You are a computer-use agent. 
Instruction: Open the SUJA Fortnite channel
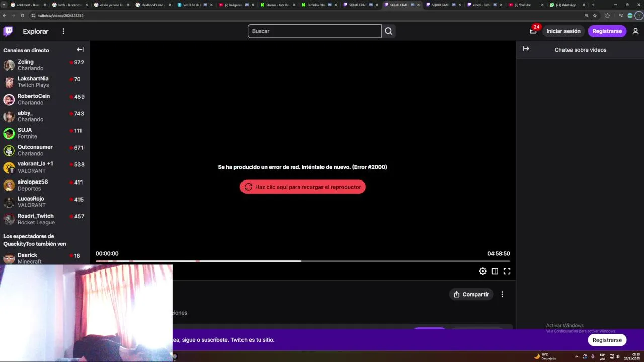[45, 133]
